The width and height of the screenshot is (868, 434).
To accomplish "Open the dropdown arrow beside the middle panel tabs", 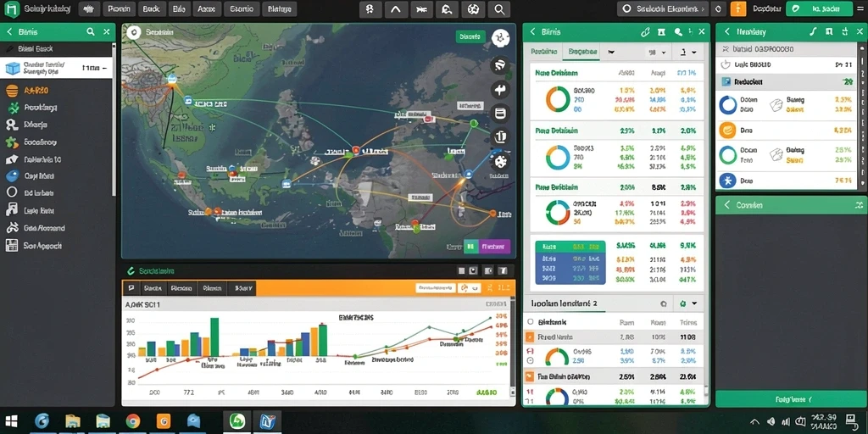I will coord(611,53).
